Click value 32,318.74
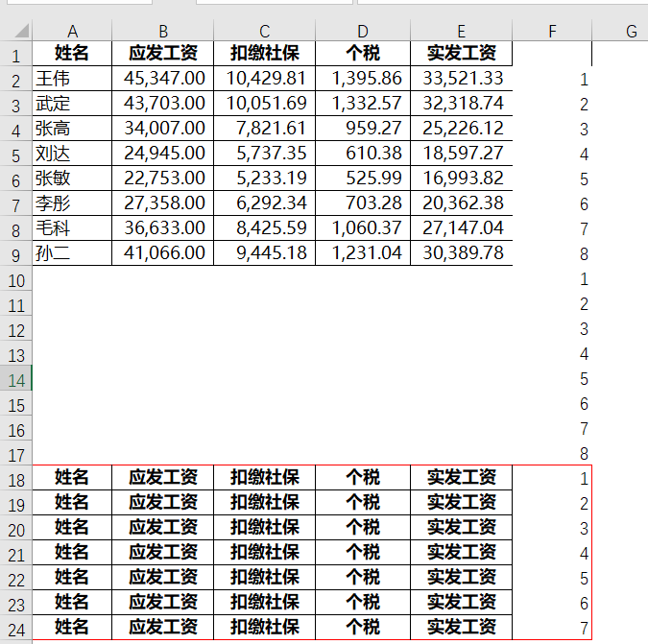648x644 pixels. tap(461, 104)
